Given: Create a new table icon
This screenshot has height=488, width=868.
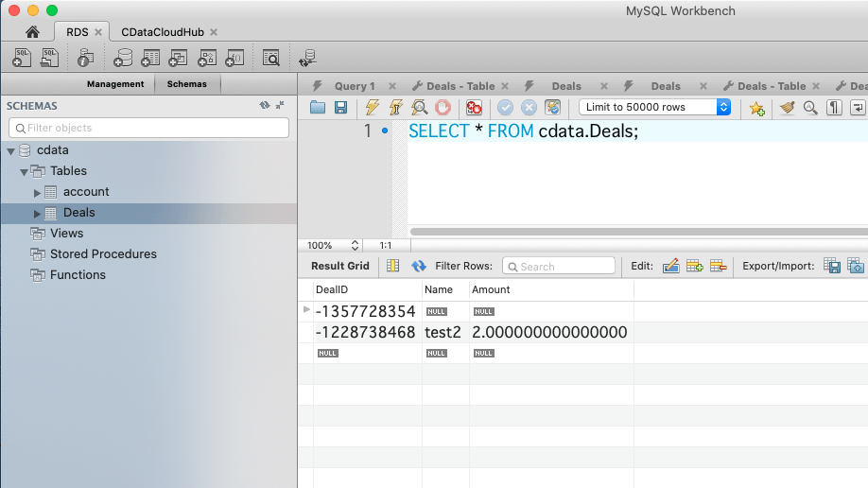Looking at the screenshot, I should coord(150,58).
